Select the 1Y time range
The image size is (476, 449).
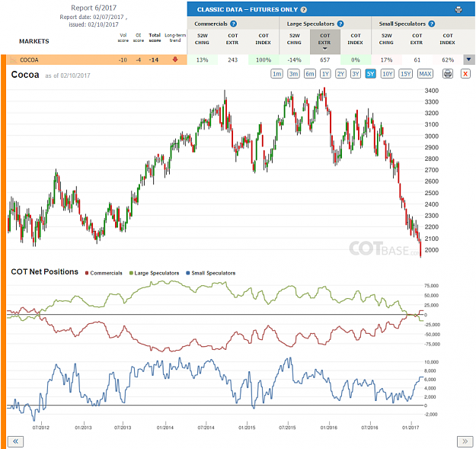(x=325, y=74)
